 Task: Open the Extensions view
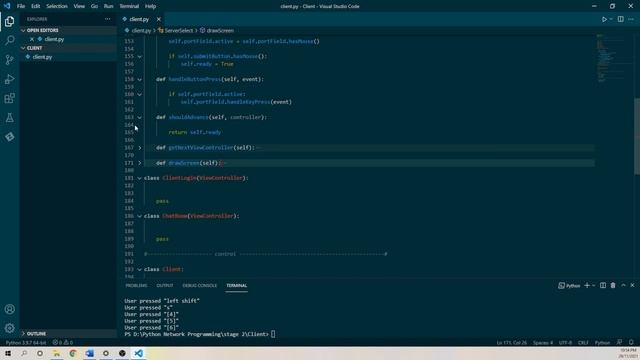click(9, 98)
